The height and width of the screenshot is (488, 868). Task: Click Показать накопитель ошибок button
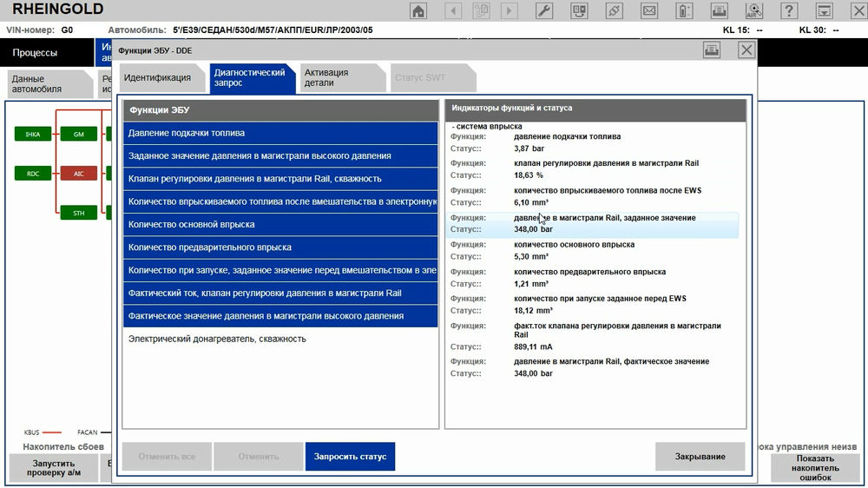814,468
